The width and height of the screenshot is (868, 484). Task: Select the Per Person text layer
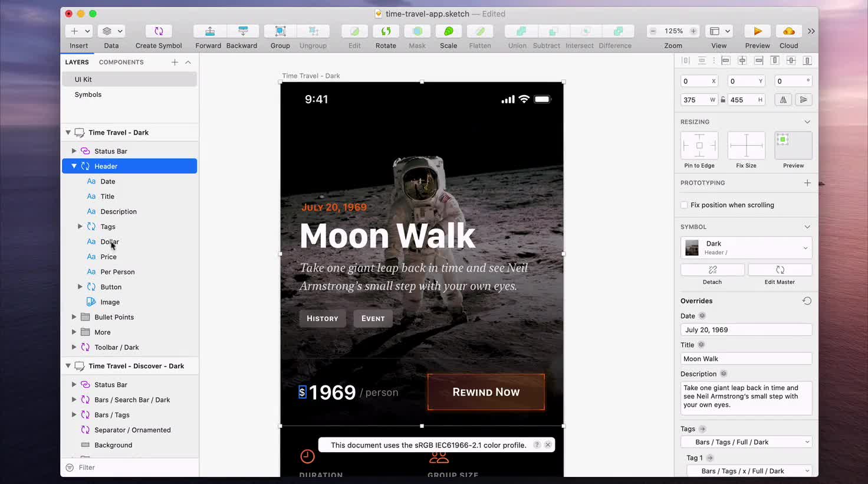(x=117, y=272)
